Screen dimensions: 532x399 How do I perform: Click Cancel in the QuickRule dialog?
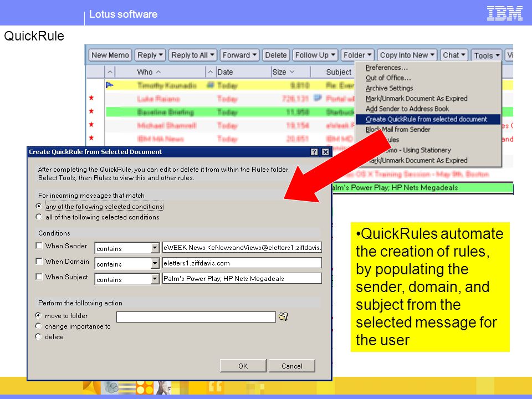[292, 366]
